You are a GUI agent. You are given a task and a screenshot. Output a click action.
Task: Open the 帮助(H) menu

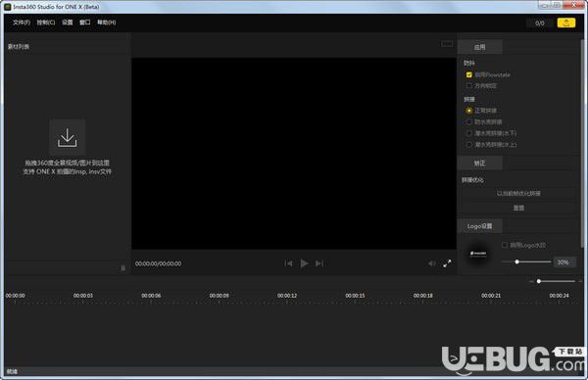click(107, 23)
